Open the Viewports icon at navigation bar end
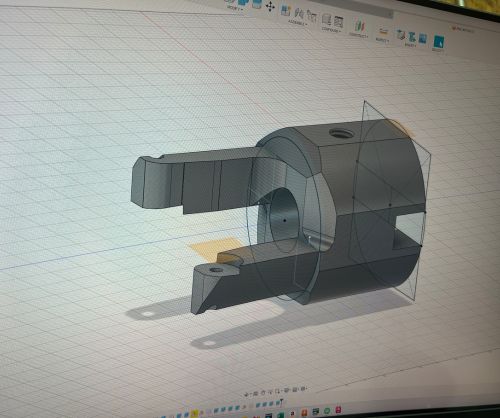 tap(303, 389)
